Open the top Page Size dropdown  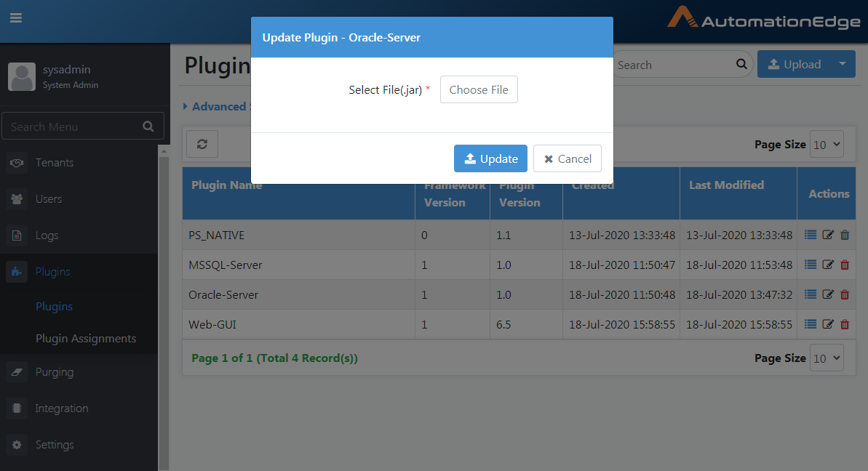click(x=827, y=145)
